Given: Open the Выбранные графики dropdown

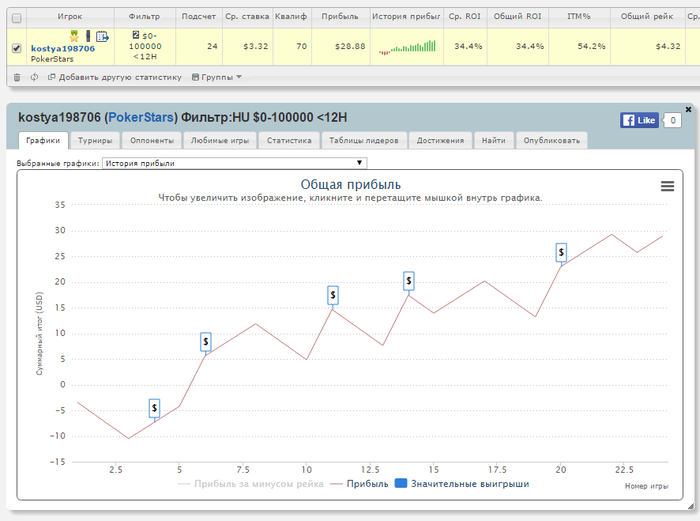Looking at the screenshot, I should coord(235,163).
